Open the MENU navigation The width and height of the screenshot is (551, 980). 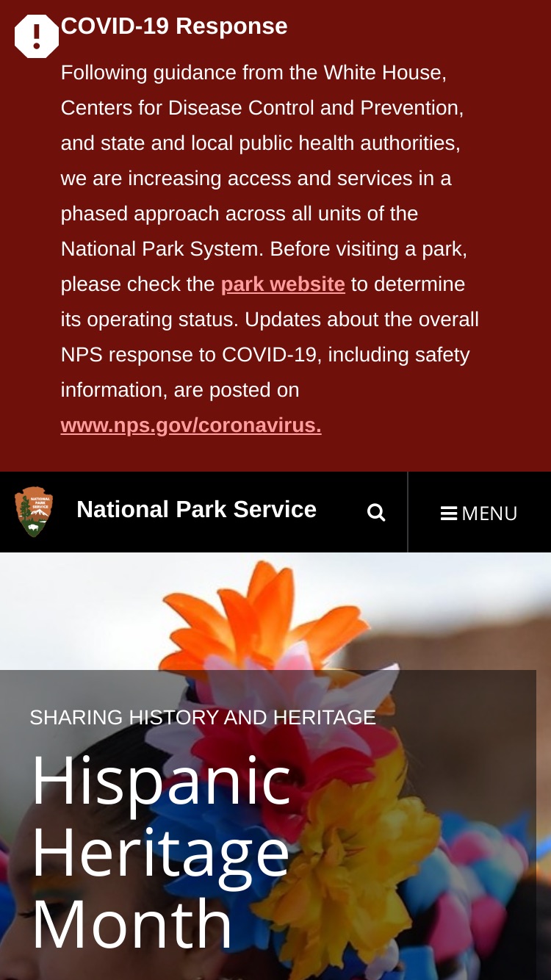click(479, 513)
